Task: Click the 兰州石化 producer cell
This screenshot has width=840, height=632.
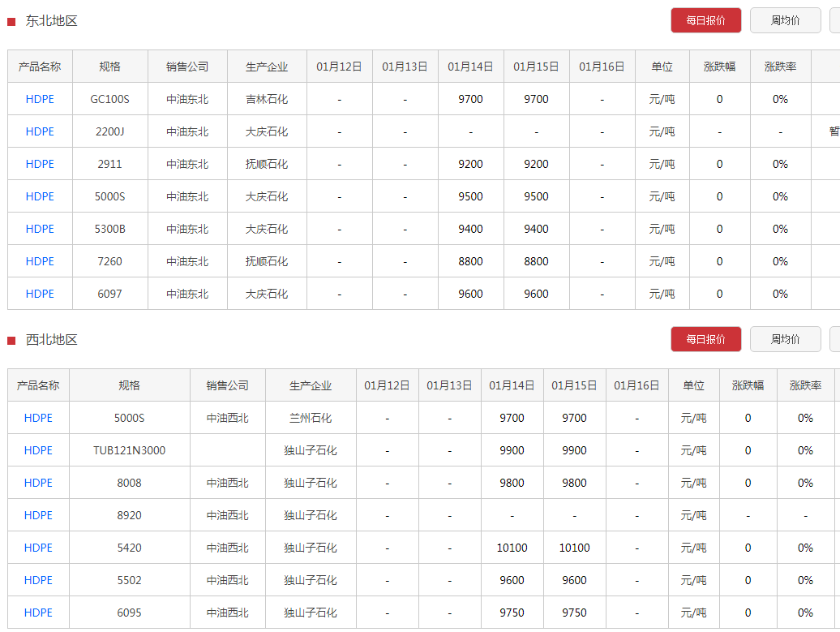Action: coord(311,418)
